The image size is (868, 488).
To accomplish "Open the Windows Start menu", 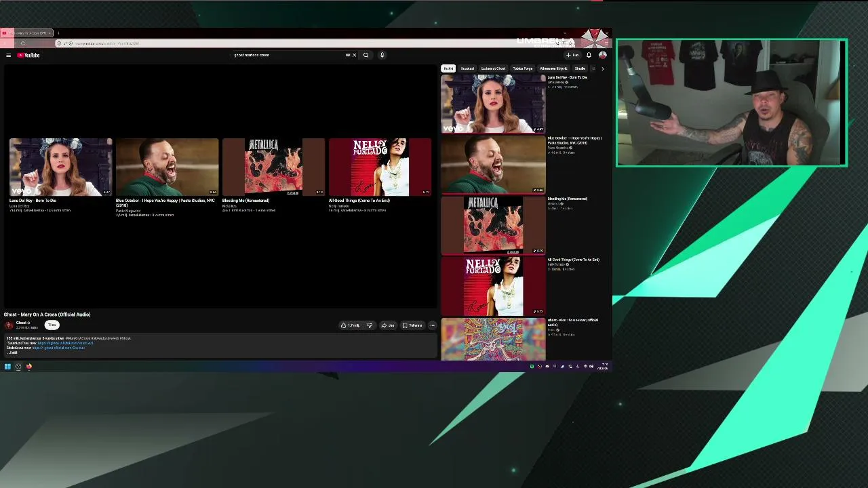I will click(7, 367).
